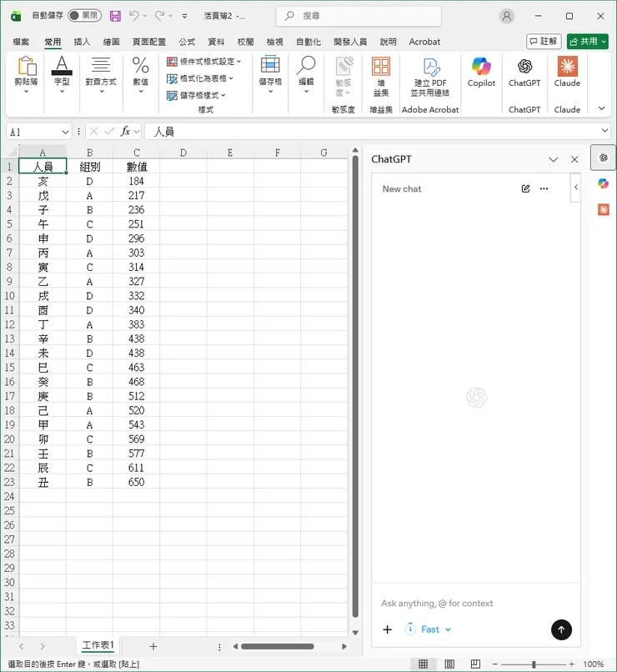The height and width of the screenshot is (672, 617).
Task: Open the Clipboard (剪貼簿) group icon
Action: click(26, 67)
